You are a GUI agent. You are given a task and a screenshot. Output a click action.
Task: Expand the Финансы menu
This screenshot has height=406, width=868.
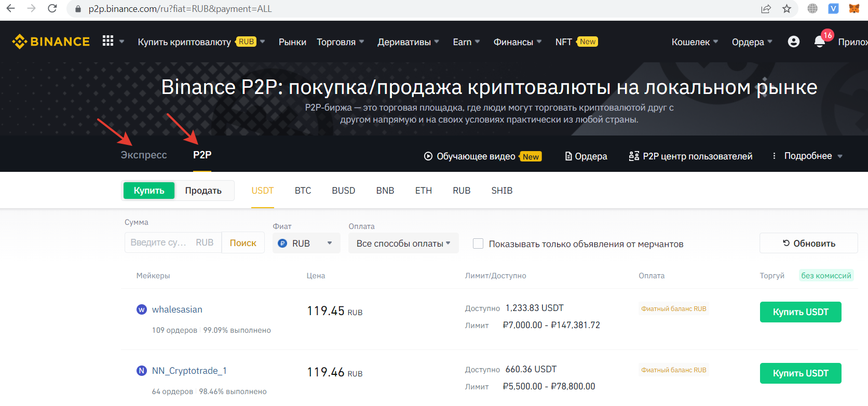click(x=518, y=42)
